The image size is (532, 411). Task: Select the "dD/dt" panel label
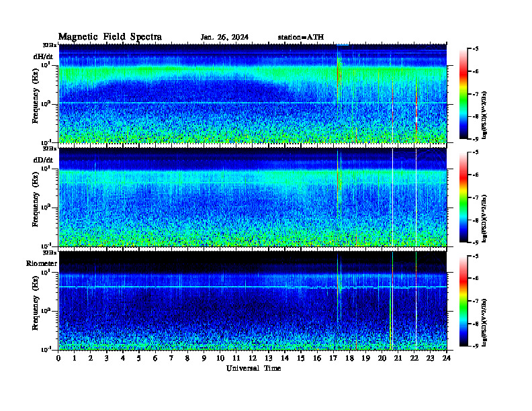coord(43,160)
